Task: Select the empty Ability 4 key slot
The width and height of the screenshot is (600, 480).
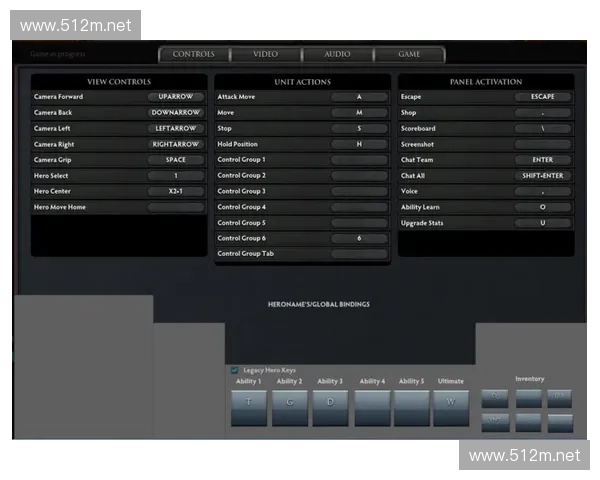Action: (x=372, y=408)
